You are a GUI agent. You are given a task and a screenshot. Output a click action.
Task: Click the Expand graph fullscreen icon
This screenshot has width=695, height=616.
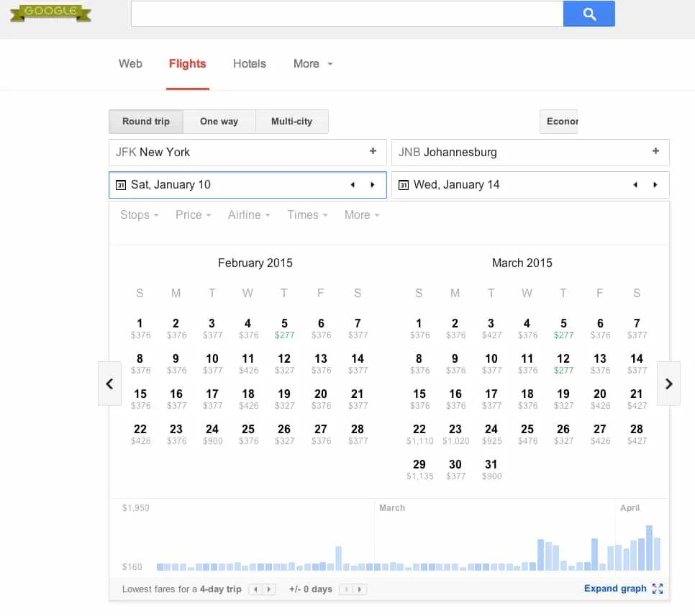click(657, 588)
